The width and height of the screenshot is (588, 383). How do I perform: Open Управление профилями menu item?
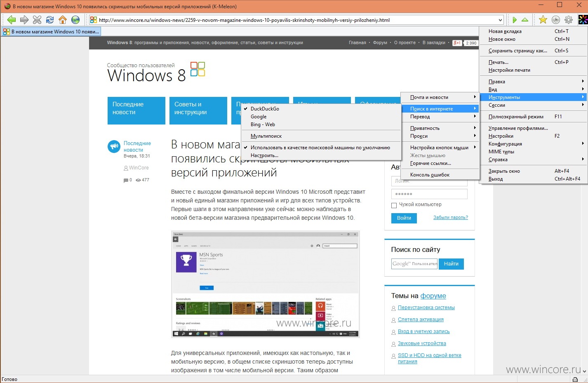coord(534,128)
